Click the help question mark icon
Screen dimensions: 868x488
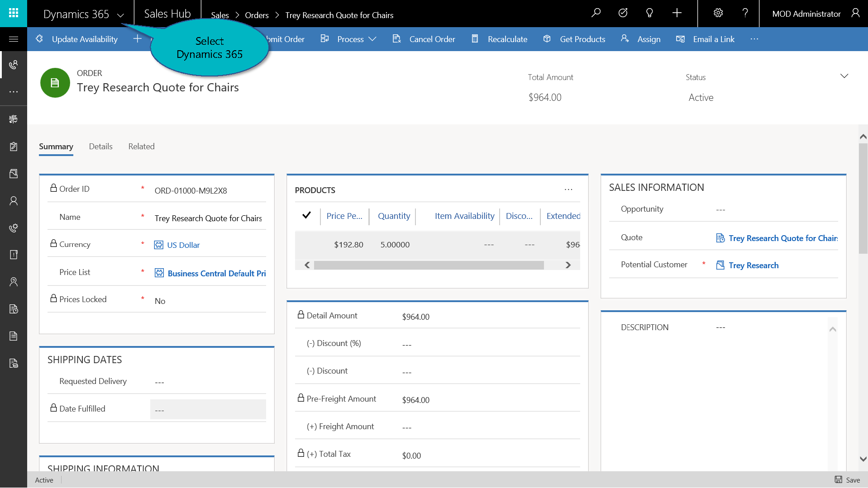pyautogui.click(x=745, y=13)
